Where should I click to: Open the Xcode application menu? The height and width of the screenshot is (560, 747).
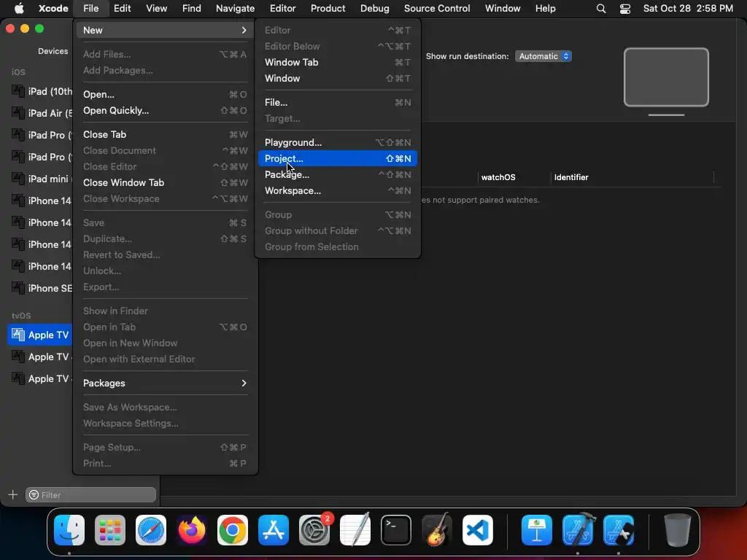(53, 9)
